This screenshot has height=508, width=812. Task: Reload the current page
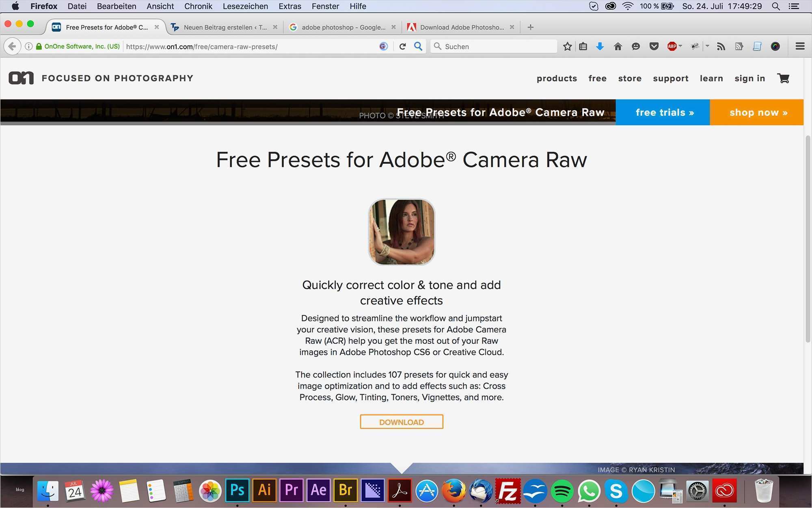pos(402,46)
